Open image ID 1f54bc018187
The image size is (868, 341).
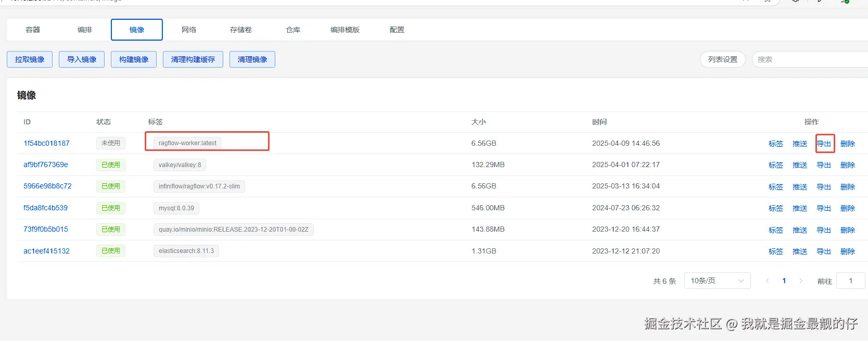coord(46,143)
